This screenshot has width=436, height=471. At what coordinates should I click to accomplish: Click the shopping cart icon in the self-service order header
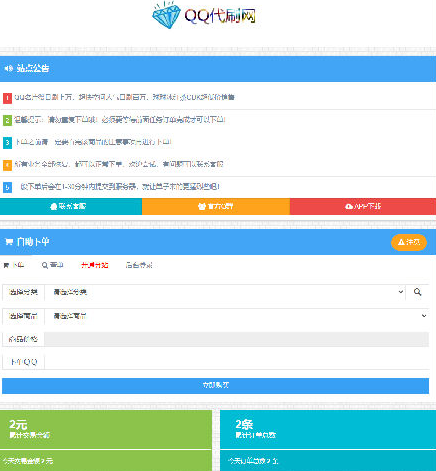[9, 242]
